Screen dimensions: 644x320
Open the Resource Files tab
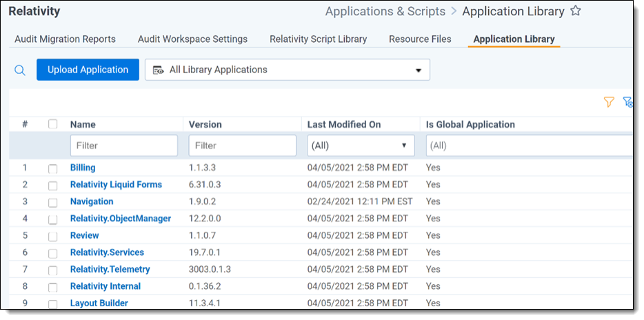tap(420, 39)
